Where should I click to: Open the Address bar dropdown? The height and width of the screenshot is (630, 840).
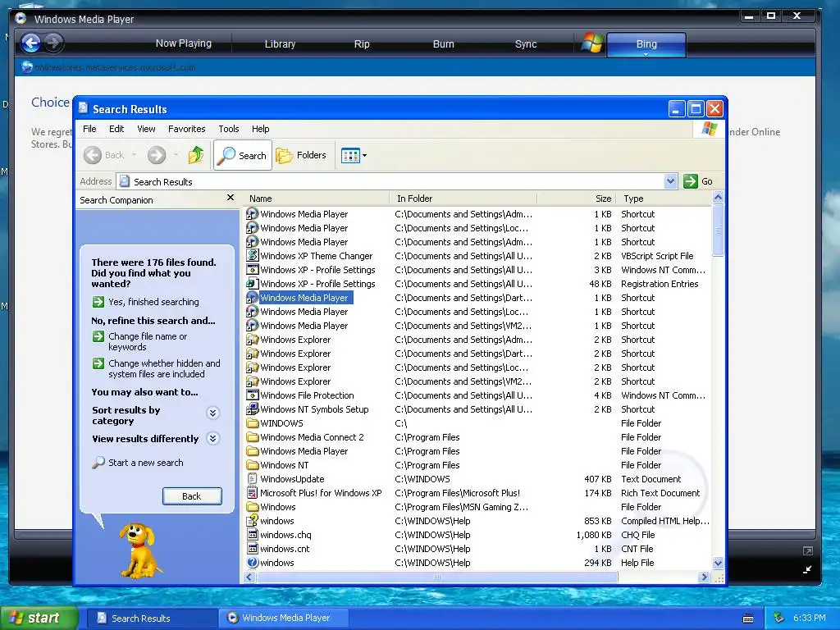670,181
